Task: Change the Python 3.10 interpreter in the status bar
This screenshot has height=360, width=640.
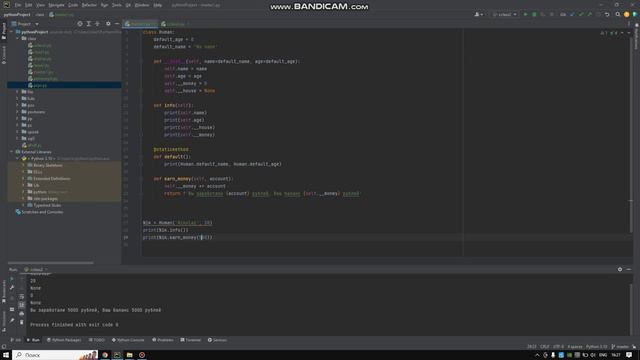Action: (x=597, y=347)
